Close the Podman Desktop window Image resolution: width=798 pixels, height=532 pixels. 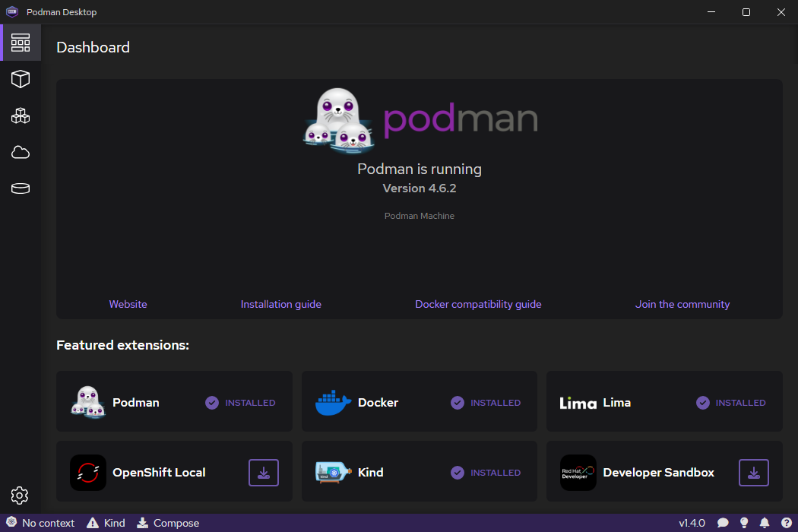click(781, 11)
